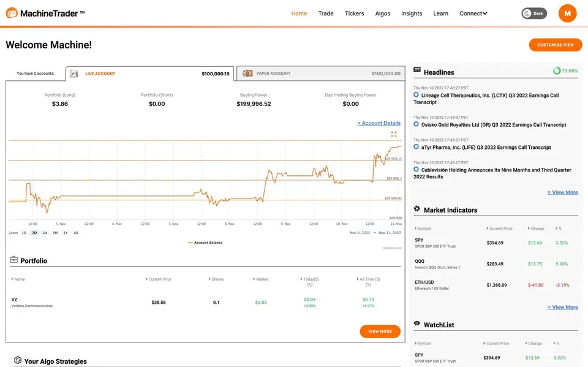
Task: Open Headlines View More link
Action: click(562, 192)
